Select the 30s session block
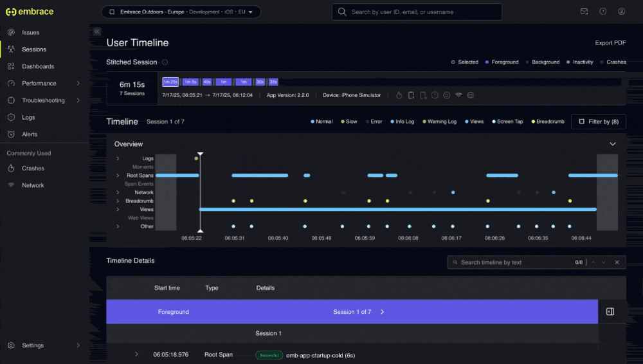Viewport: 643px width, 364px height. [260, 82]
